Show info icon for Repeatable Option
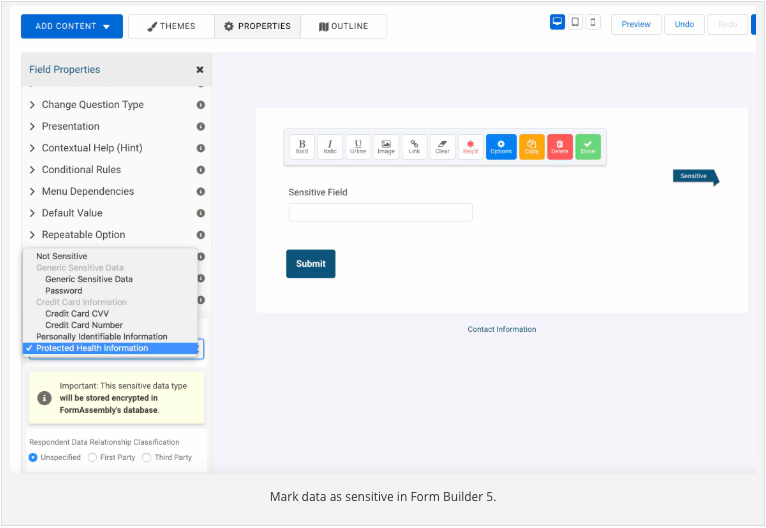Image resolution: width=766 pixels, height=528 pixels. tap(201, 235)
